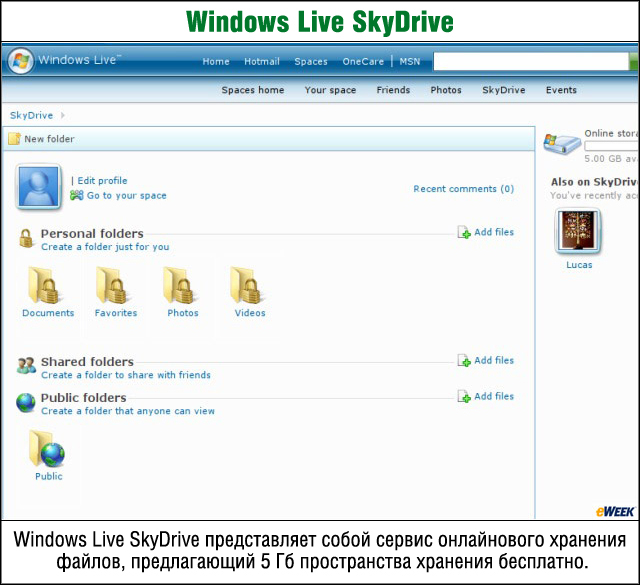Open the Lucas thumbnail picture
The height and width of the screenshot is (585, 640).
[x=578, y=230]
